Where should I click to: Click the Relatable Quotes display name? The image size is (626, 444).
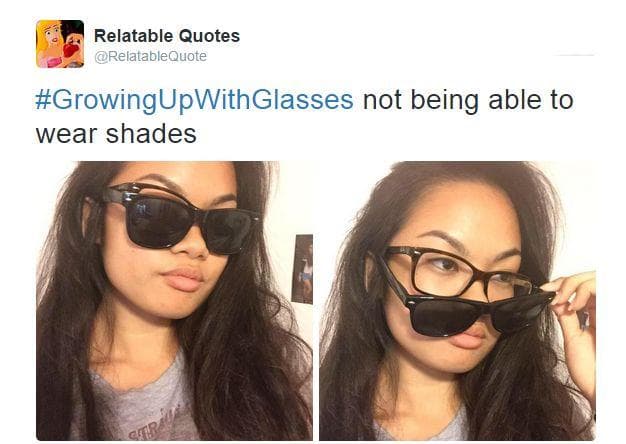tap(167, 36)
